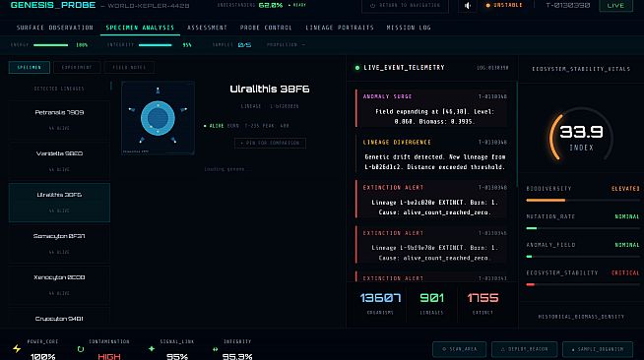This screenshot has height=360, width=644.
Task: Click the orange Unstable status indicator
Action: point(504,5)
